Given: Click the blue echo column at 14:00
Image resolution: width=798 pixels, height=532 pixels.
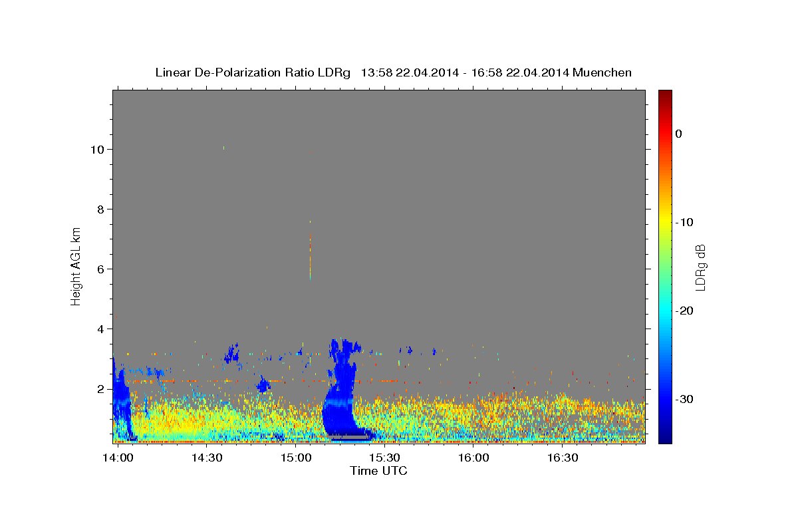Looking at the screenshot, I should point(121,399).
